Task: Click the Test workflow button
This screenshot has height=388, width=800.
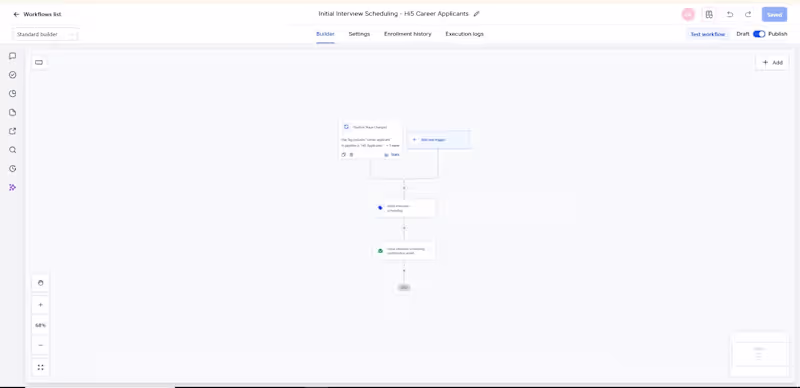Action: [x=708, y=34]
